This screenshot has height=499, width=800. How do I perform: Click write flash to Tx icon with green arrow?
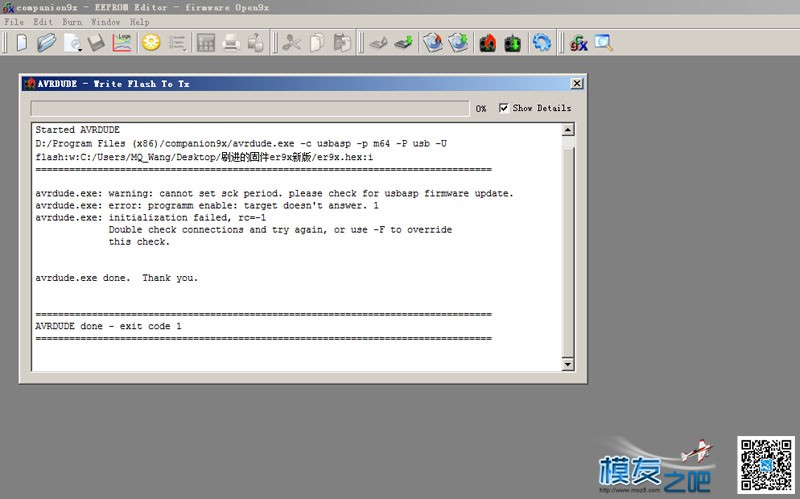[x=513, y=43]
